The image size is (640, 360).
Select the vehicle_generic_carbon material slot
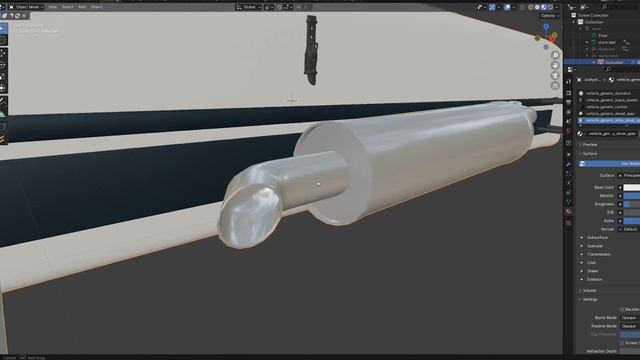pyautogui.click(x=608, y=107)
